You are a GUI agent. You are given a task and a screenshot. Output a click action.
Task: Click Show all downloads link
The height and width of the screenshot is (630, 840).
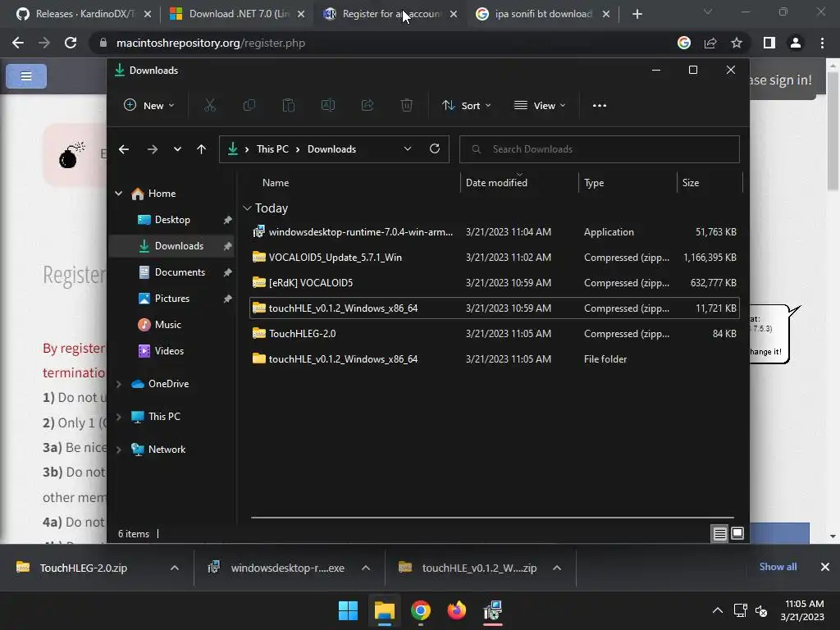click(x=778, y=567)
